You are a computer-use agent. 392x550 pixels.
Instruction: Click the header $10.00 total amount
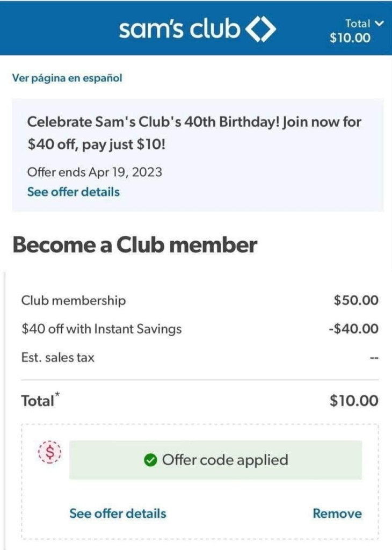coord(350,39)
